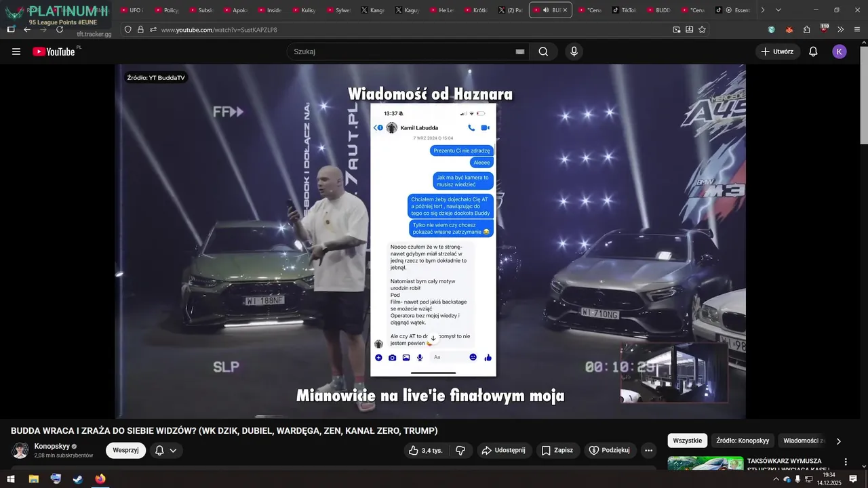The width and height of the screenshot is (868, 488).
Task: Open Konopskyy channel name link
Action: click(x=52, y=447)
